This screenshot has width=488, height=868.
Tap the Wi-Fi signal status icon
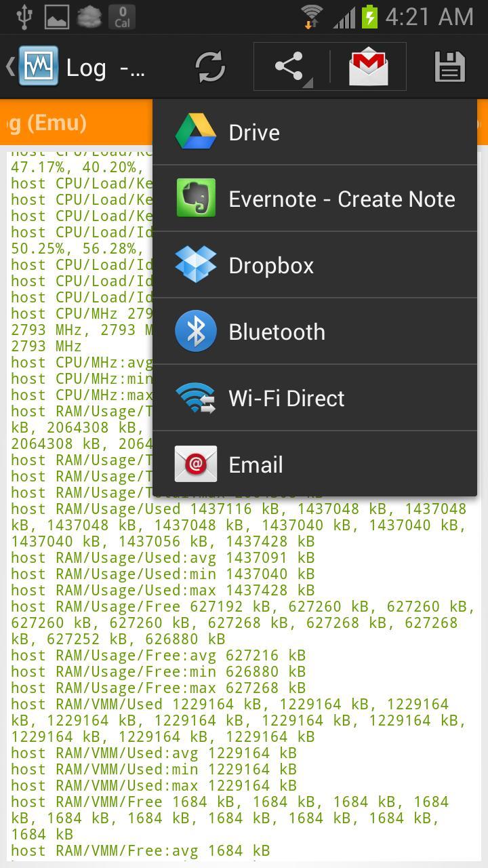[312, 17]
